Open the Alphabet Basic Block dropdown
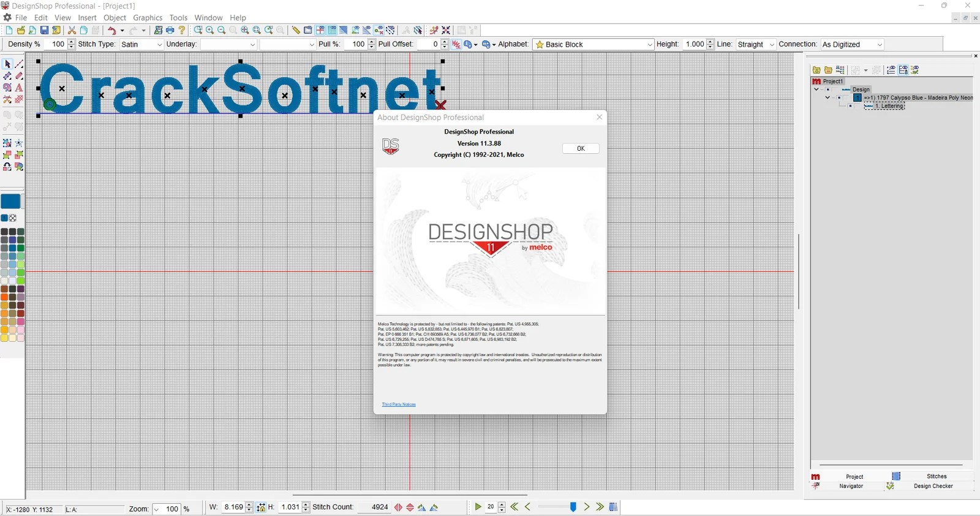Screen dimensions: 980x516 click(650, 45)
